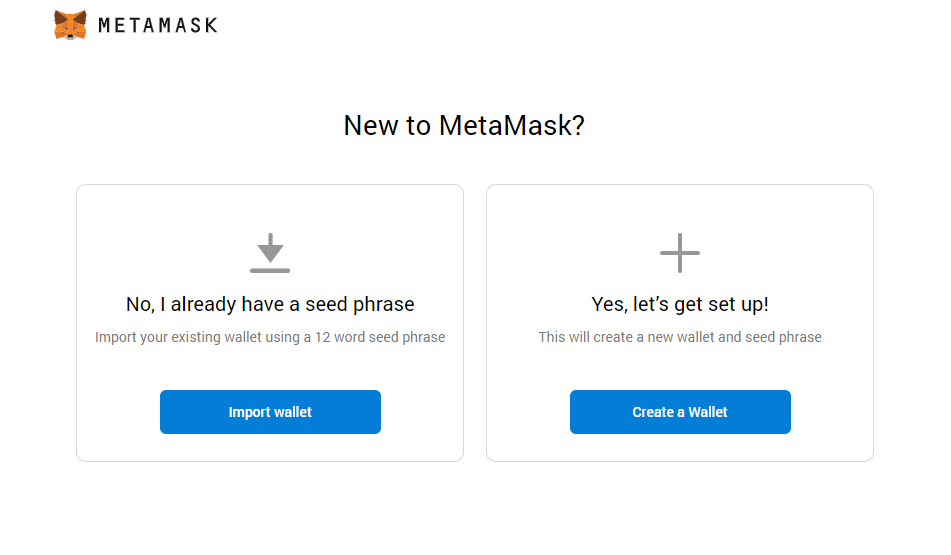Click the word 'MetaMask' in the page heading
951x555 pixels.
[505, 126]
